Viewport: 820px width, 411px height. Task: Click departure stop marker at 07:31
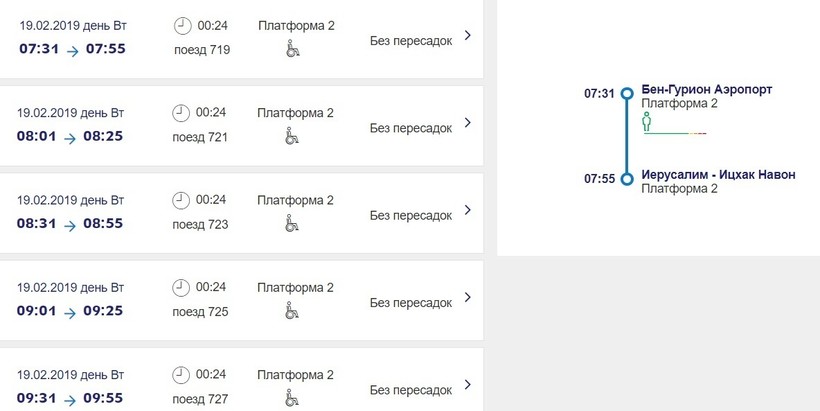pos(627,93)
